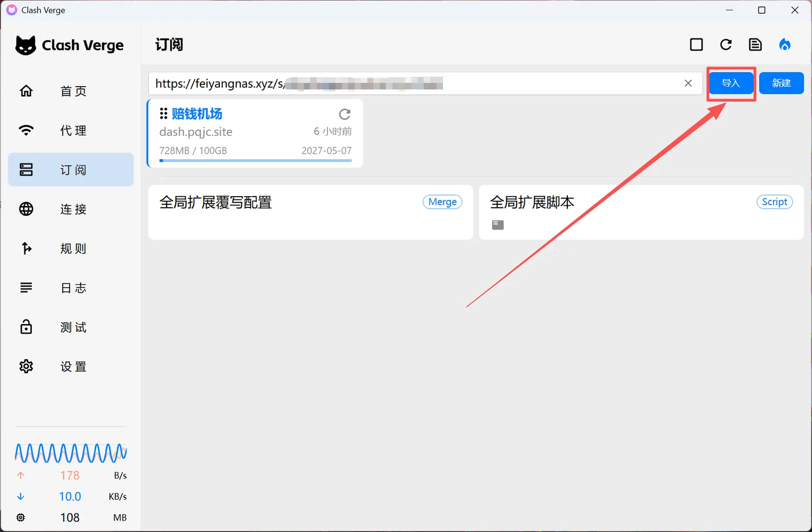Maximize the Clash Verge window
Viewport: 812px width, 532px height.
tap(762, 10)
